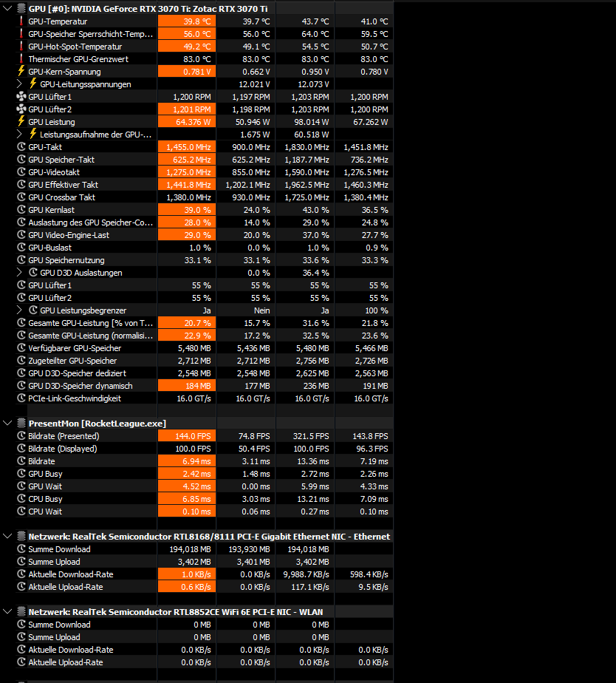
Task: Click clock icon for GPU-Videotakt
Action: point(21,171)
